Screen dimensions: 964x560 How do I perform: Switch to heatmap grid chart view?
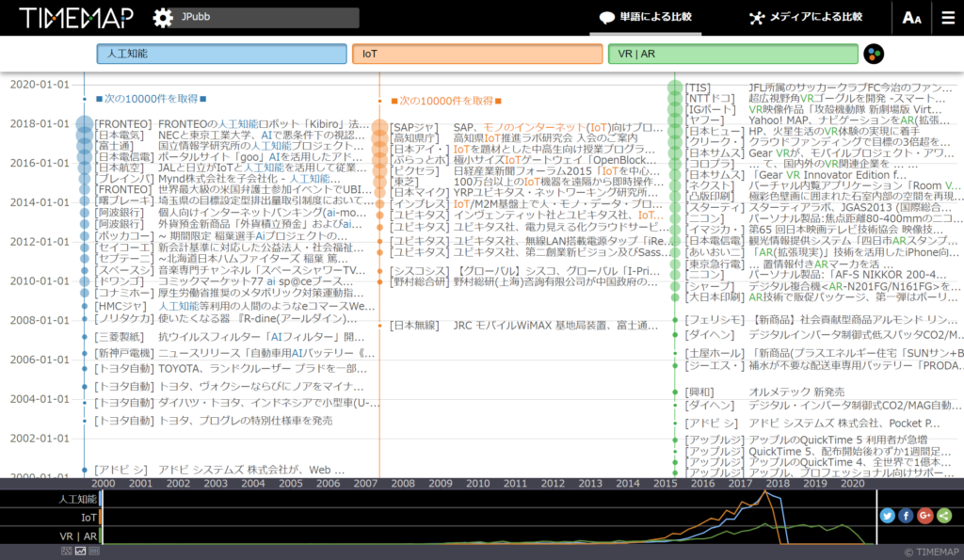click(x=67, y=552)
